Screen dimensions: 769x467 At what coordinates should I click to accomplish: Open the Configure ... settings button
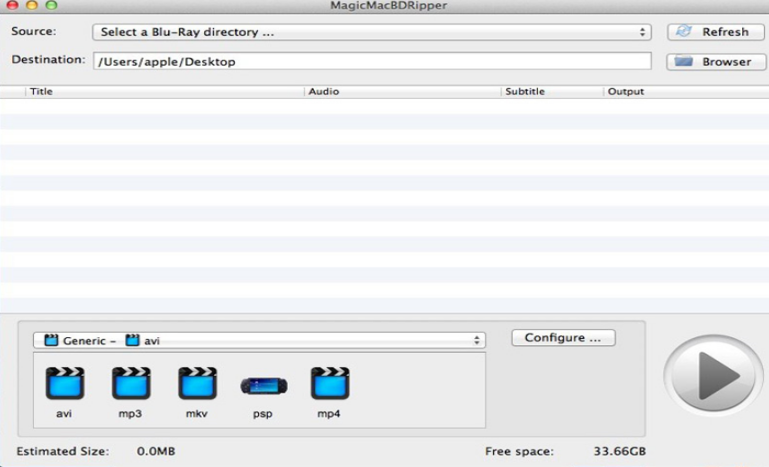click(x=563, y=337)
